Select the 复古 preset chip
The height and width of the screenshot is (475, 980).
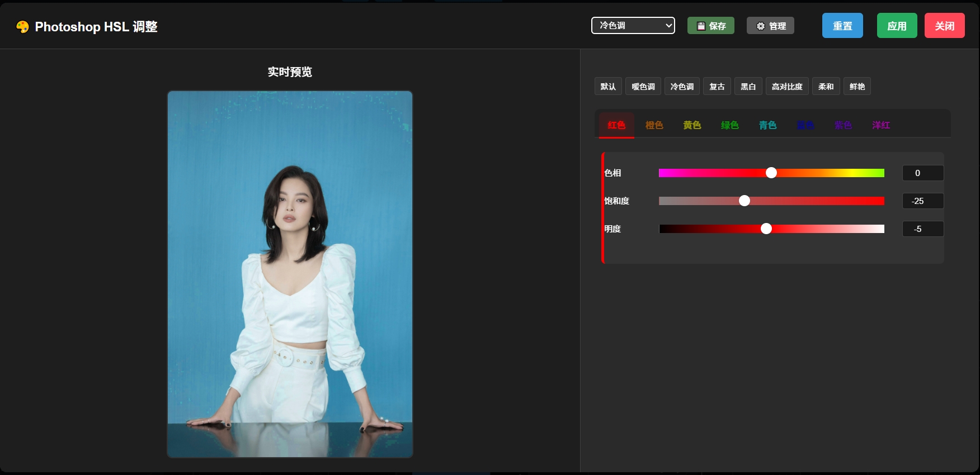pyautogui.click(x=717, y=87)
